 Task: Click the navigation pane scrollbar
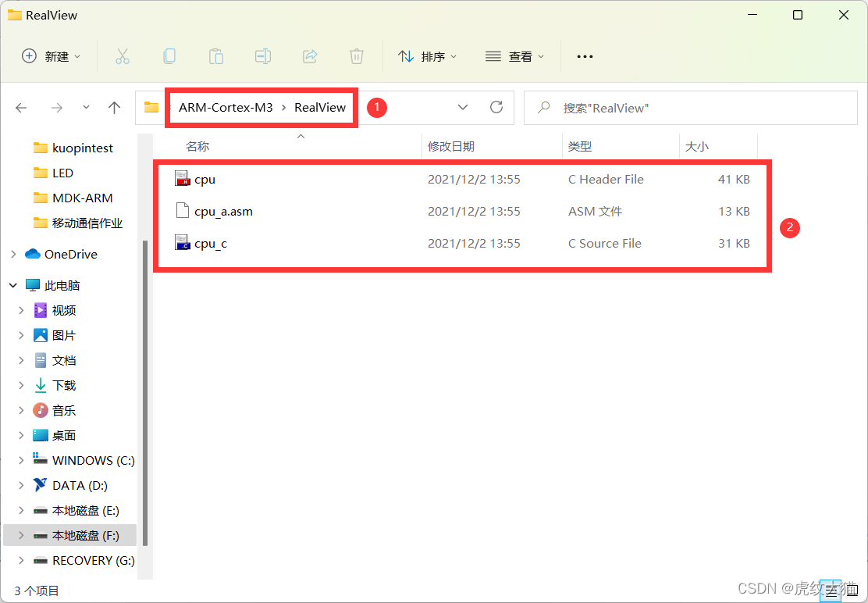click(145, 393)
